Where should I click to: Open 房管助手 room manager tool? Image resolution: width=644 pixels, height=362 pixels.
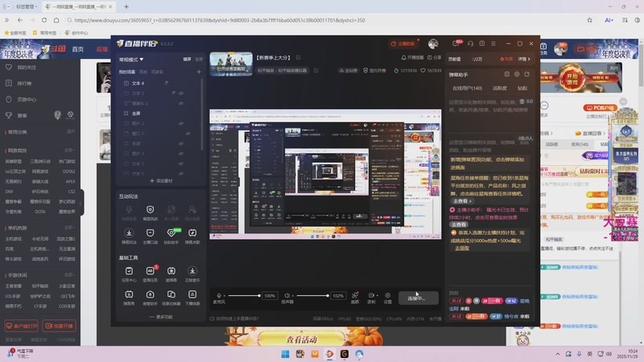[x=150, y=298]
